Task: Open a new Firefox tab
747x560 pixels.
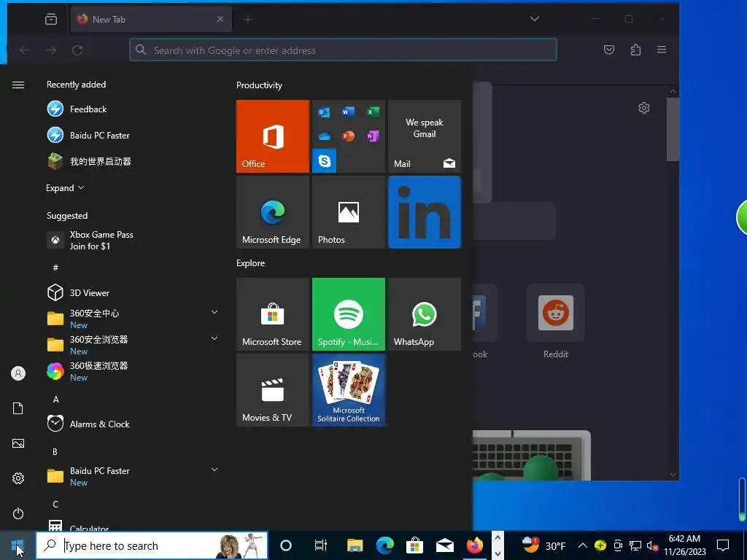Action: click(x=248, y=20)
